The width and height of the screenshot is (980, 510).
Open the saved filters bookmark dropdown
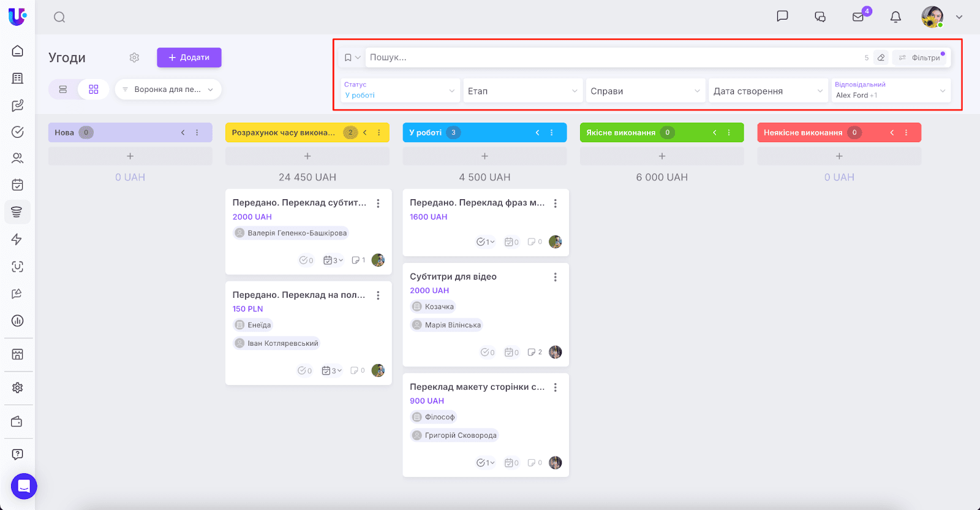[x=352, y=58]
